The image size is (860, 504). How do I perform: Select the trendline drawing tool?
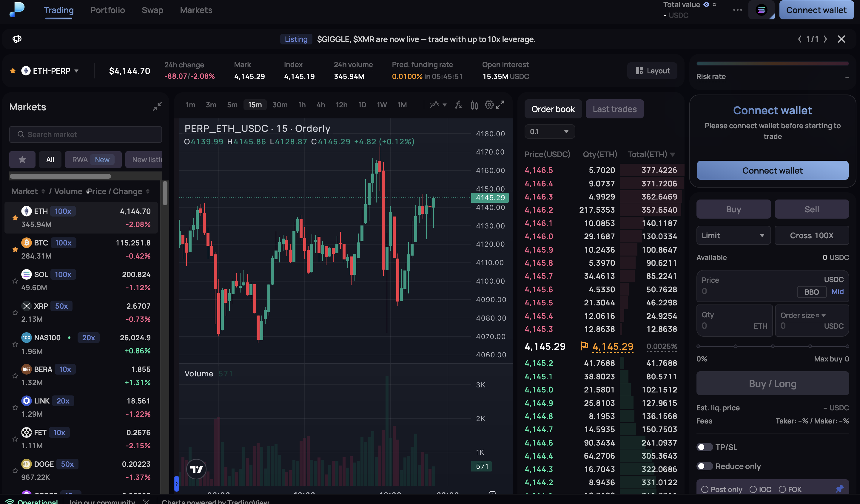(435, 105)
